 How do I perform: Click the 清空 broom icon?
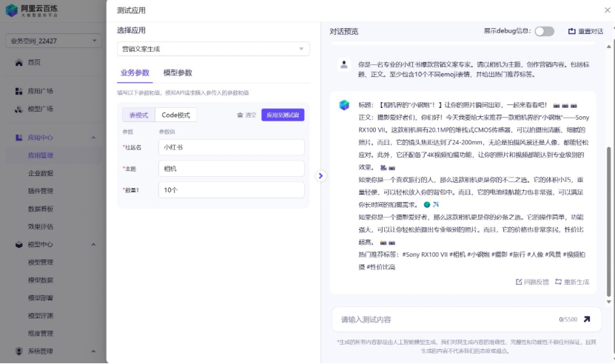(240, 115)
